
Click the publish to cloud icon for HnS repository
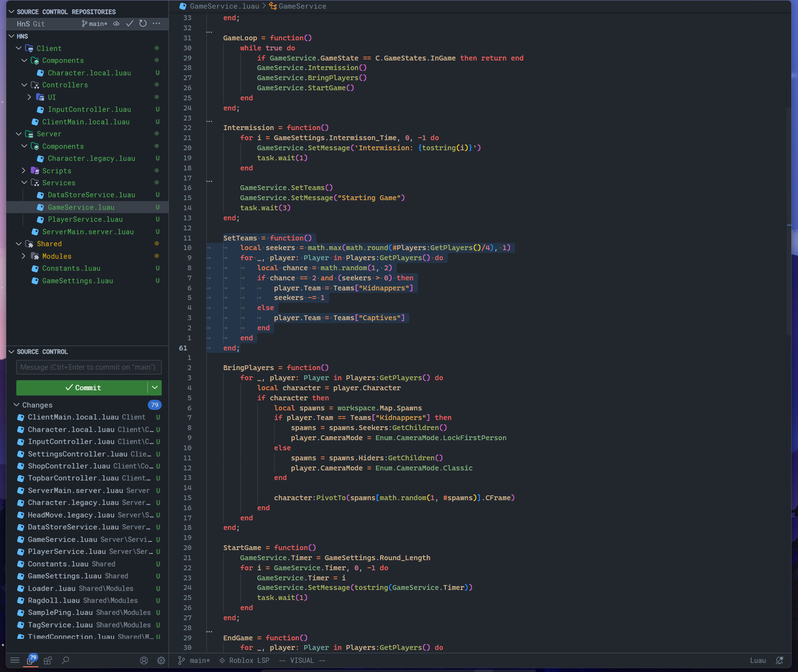(x=116, y=24)
